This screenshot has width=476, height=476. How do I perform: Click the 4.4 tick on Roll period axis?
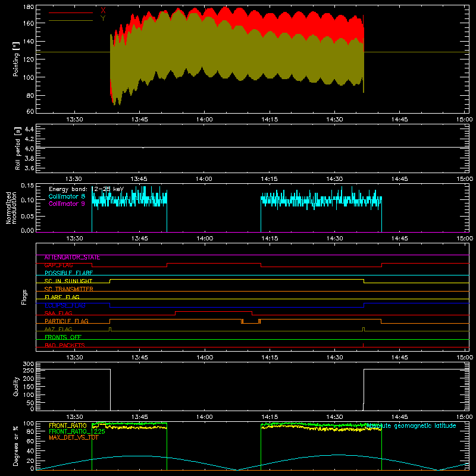[29, 130]
